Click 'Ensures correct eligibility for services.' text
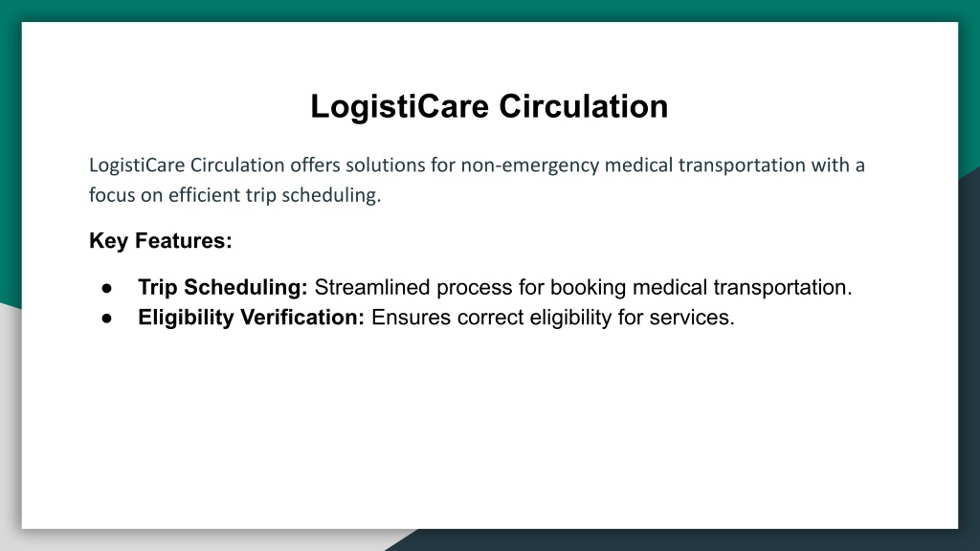This screenshot has width=980, height=551. [x=553, y=318]
